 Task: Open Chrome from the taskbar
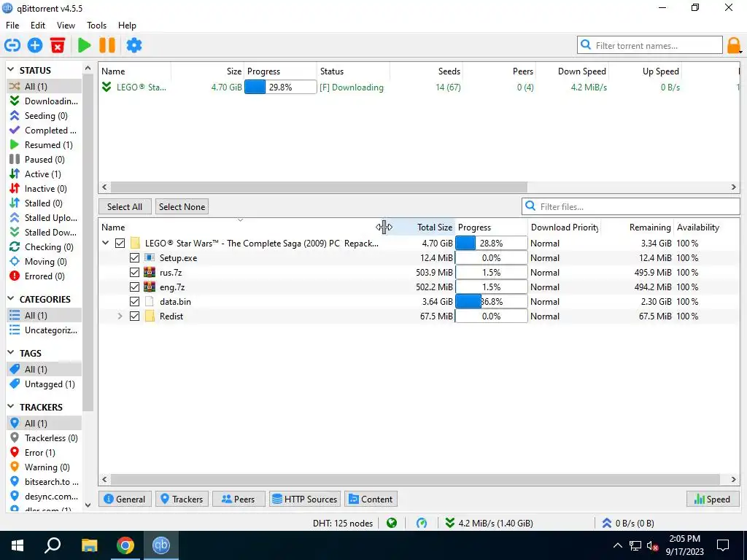tap(125, 545)
